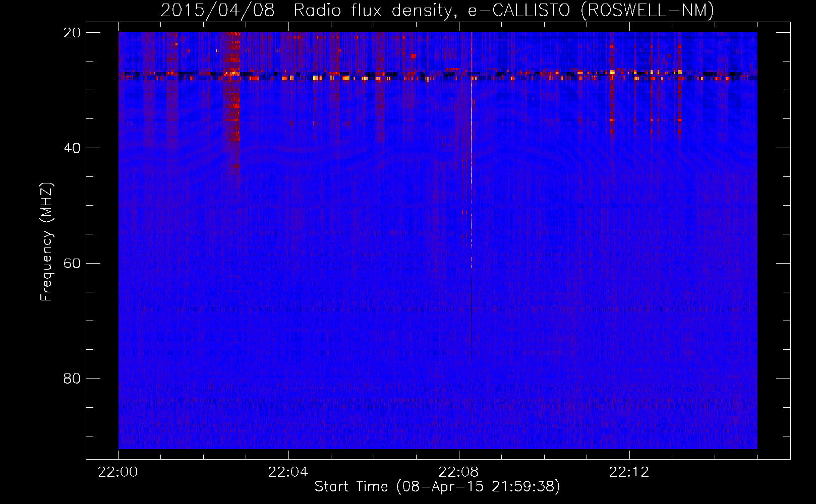Click the frequency tick label '40'
The image size is (816, 504).
point(72,148)
